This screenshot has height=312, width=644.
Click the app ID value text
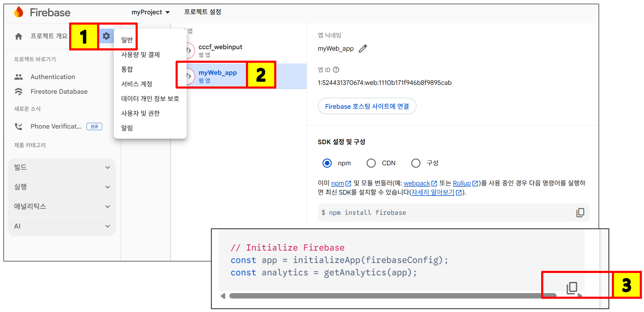385,83
